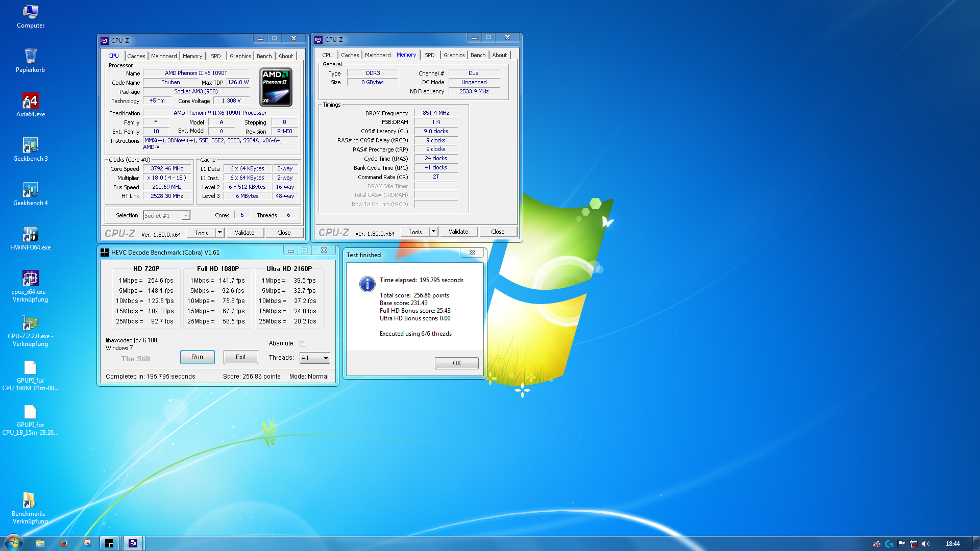Launch Firefox from the taskbar
Image resolution: width=980 pixels, height=551 pixels.
pyautogui.click(x=64, y=543)
